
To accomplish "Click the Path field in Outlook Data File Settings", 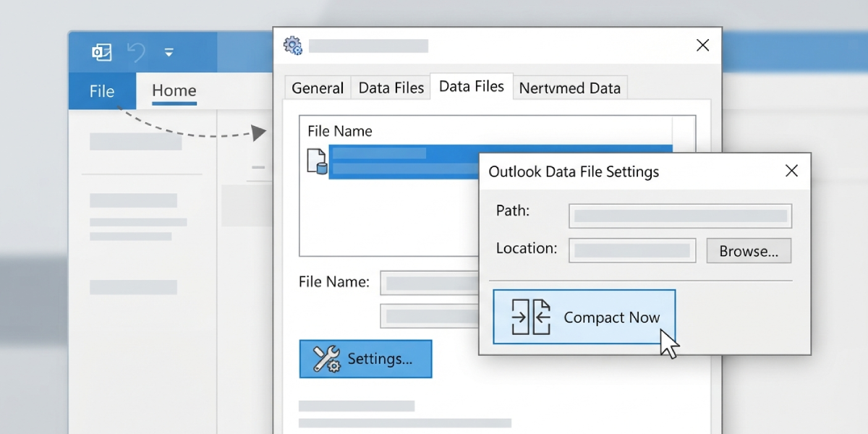I will coord(680,216).
